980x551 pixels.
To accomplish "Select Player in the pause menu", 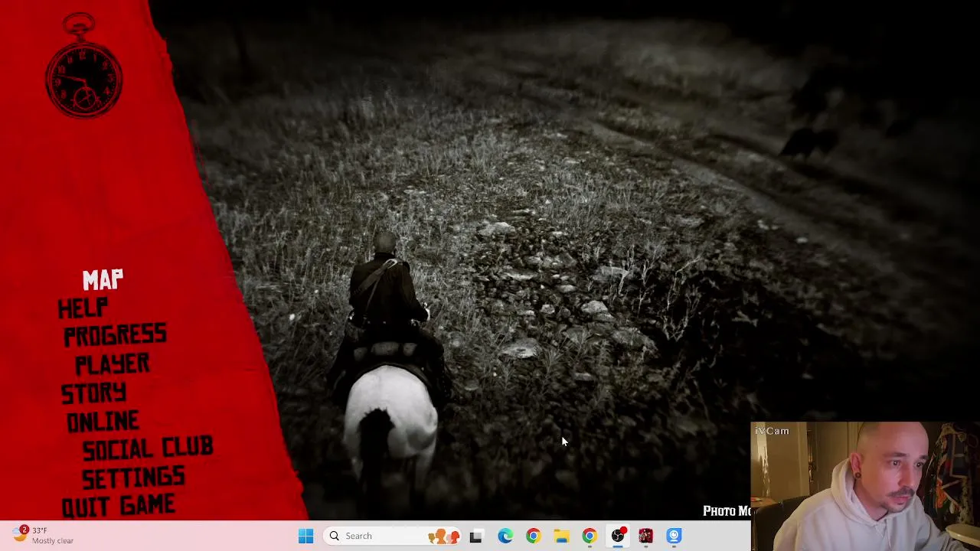I will point(113,364).
